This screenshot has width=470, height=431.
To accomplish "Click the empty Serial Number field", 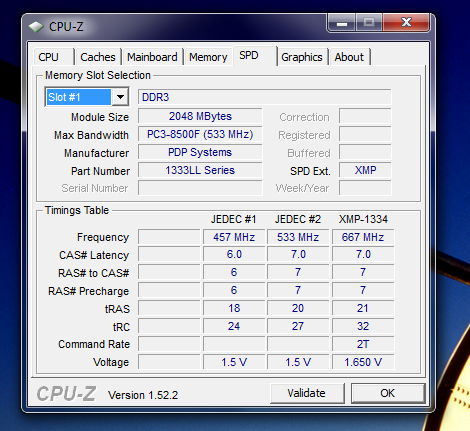I will pyautogui.click(x=200, y=188).
